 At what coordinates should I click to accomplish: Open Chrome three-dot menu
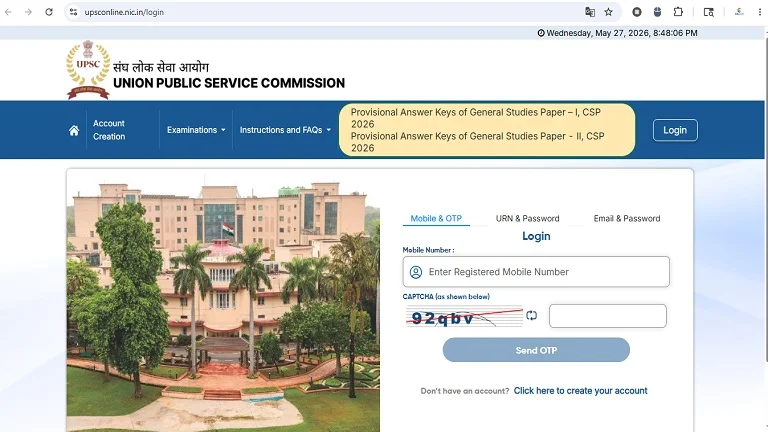pyautogui.click(x=760, y=12)
